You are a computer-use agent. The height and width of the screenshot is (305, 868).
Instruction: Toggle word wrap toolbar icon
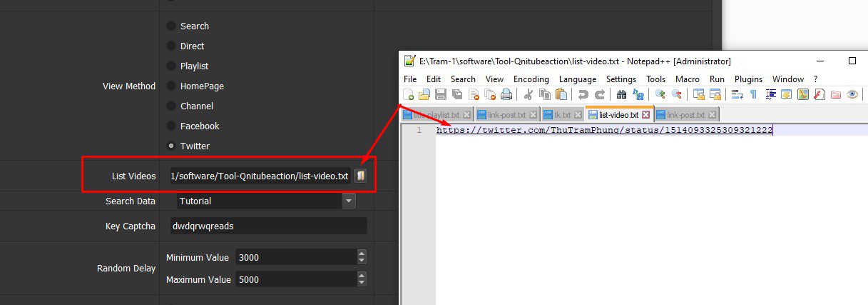pyautogui.click(x=737, y=94)
